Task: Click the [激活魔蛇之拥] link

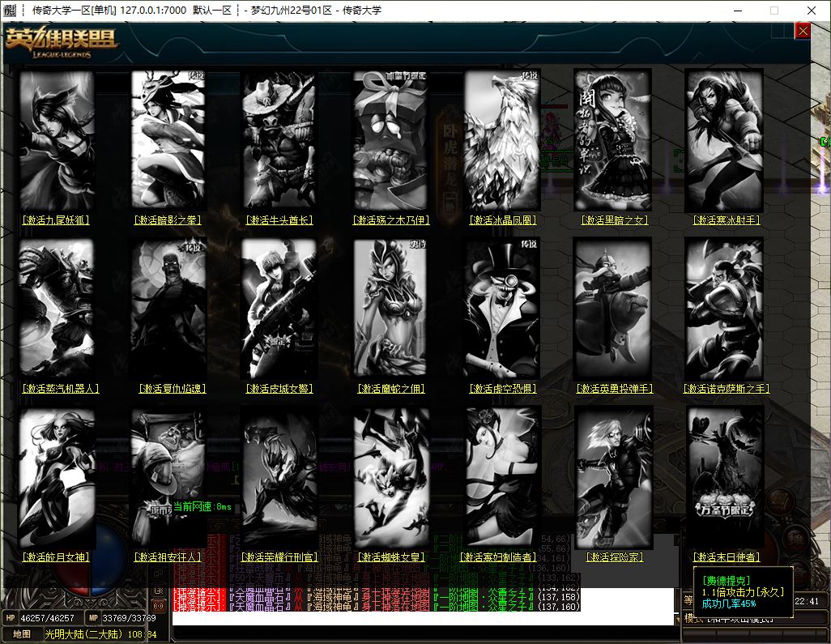Action: point(391,389)
